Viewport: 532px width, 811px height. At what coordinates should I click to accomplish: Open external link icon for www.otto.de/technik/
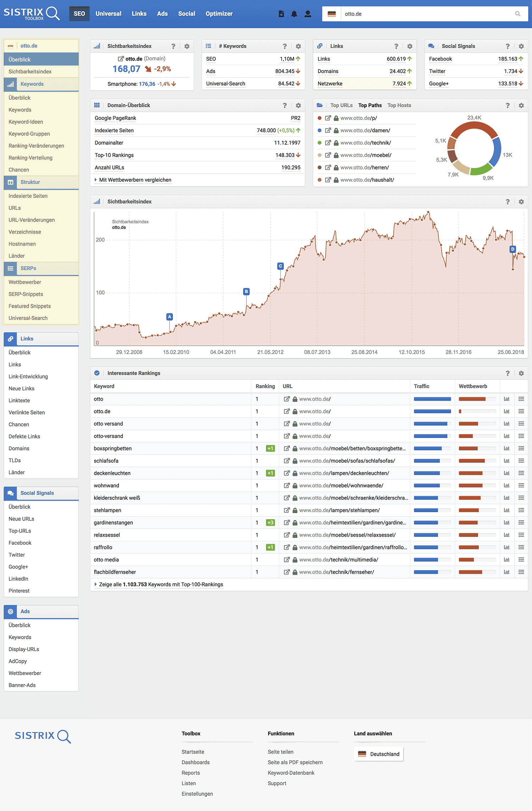[x=328, y=143]
